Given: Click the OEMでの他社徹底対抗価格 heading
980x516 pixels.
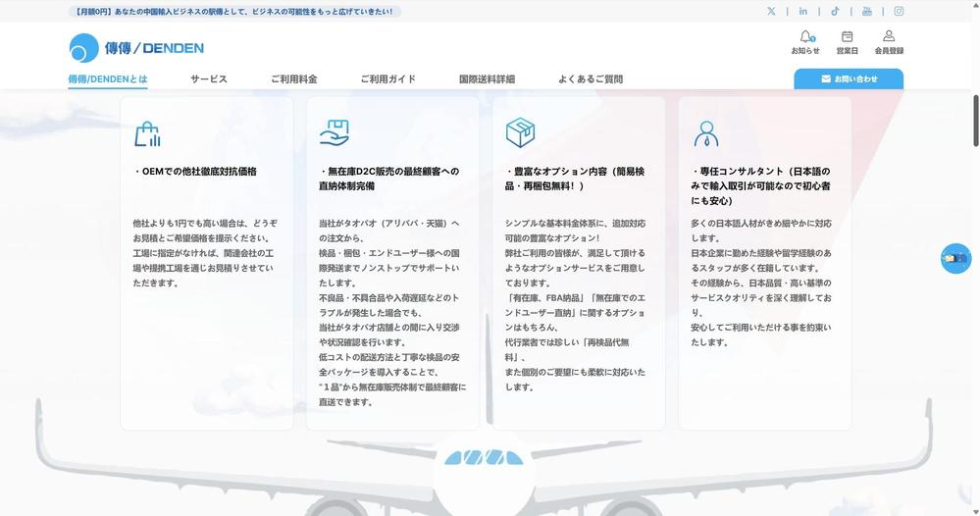Looking at the screenshot, I should tap(195, 171).
